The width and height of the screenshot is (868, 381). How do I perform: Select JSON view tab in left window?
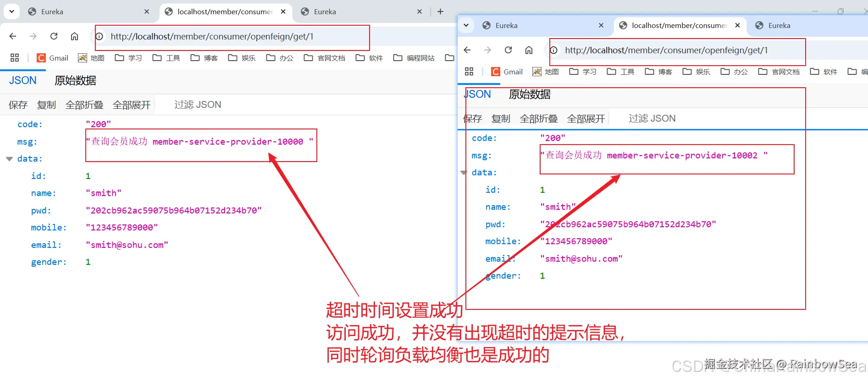pyautogui.click(x=23, y=81)
